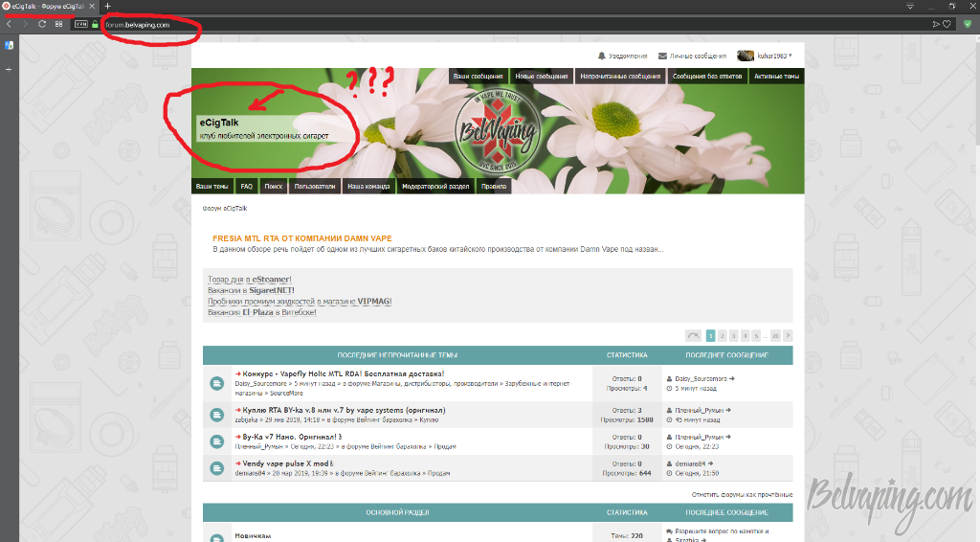Viewport: 980px width, 542px height.
Task: Open Модераторский раздел navigation button
Action: [x=435, y=187]
